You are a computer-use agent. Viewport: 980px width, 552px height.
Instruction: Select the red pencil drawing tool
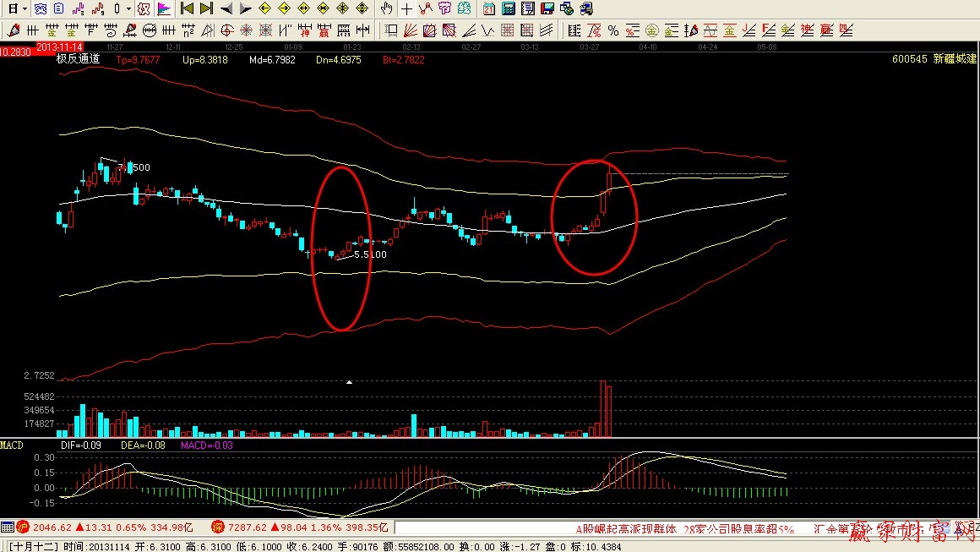coord(13,31)
